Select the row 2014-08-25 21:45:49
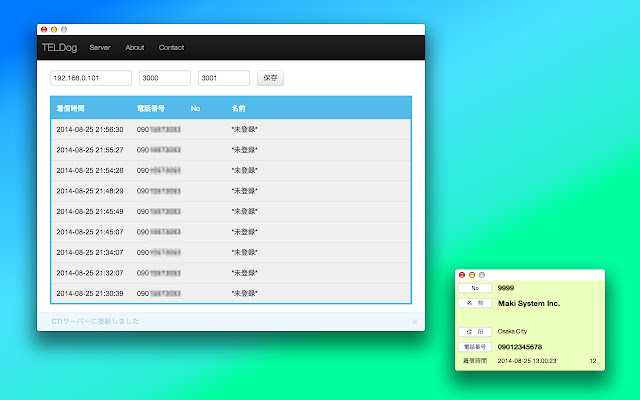Image resolution: width=640 pixels, height=400 pixels. coord(231,211)
